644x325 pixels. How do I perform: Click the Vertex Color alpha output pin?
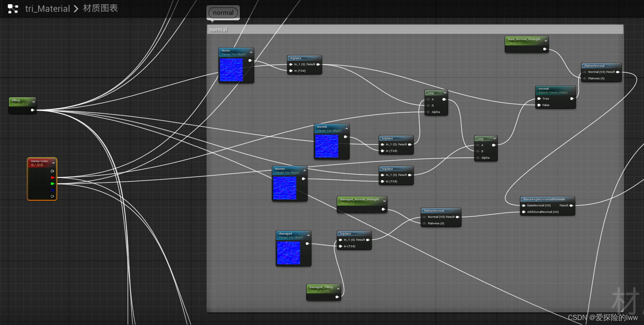tap(52, 196)
